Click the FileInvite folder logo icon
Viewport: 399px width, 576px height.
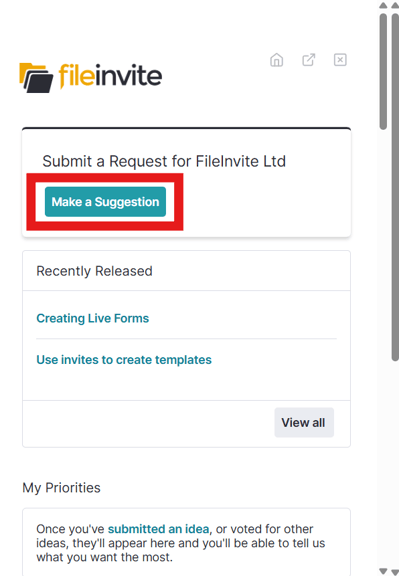pyautogui.click(x=36, y=78)
